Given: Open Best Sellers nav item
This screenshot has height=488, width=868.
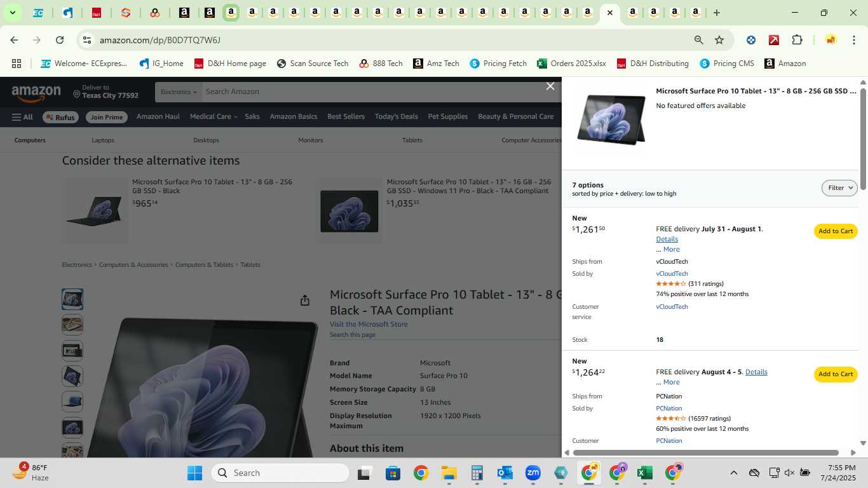Looking at the screenshot, I should [x=346, y=117].
